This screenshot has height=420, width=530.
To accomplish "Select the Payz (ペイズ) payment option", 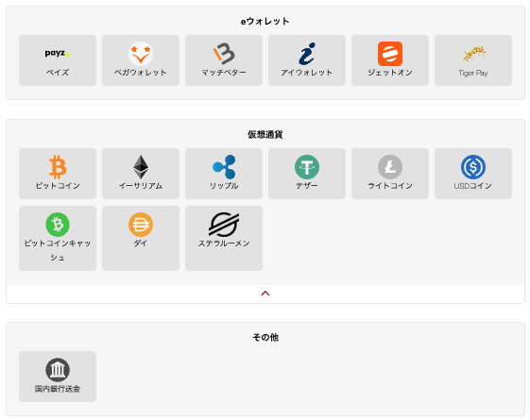I will [58, 60].
